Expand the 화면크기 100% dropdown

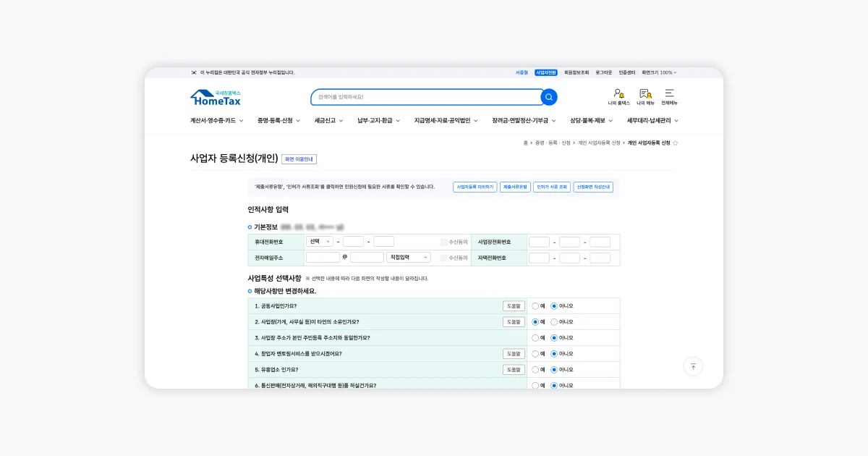pyautogui.click(x=659, y=72)
